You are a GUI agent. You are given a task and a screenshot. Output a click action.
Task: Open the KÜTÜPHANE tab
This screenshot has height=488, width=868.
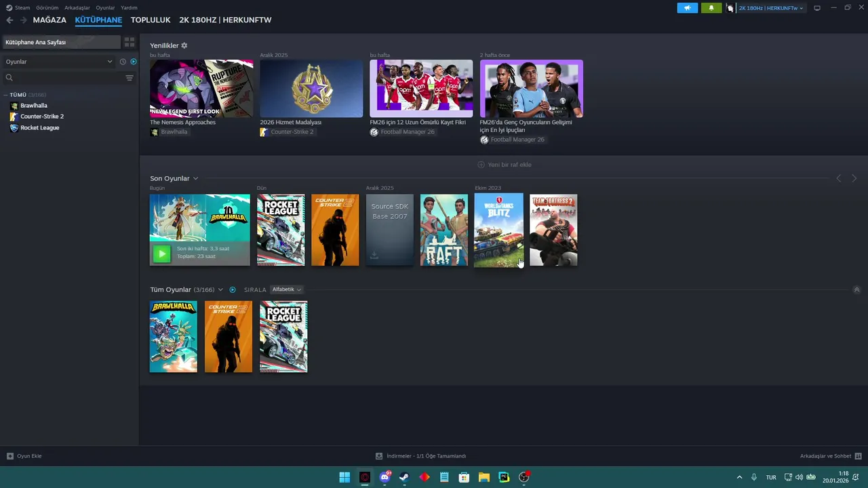(x=98, y=20)
